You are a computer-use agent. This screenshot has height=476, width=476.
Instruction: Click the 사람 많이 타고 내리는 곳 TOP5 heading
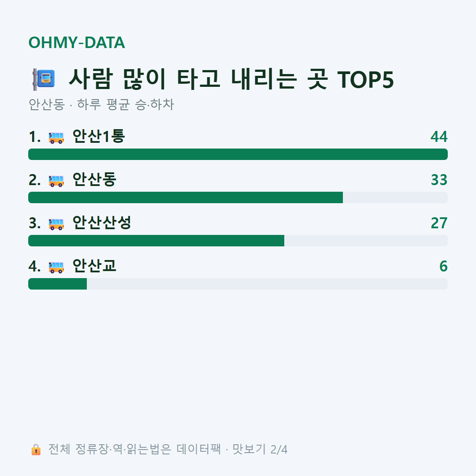pos(231,79)
